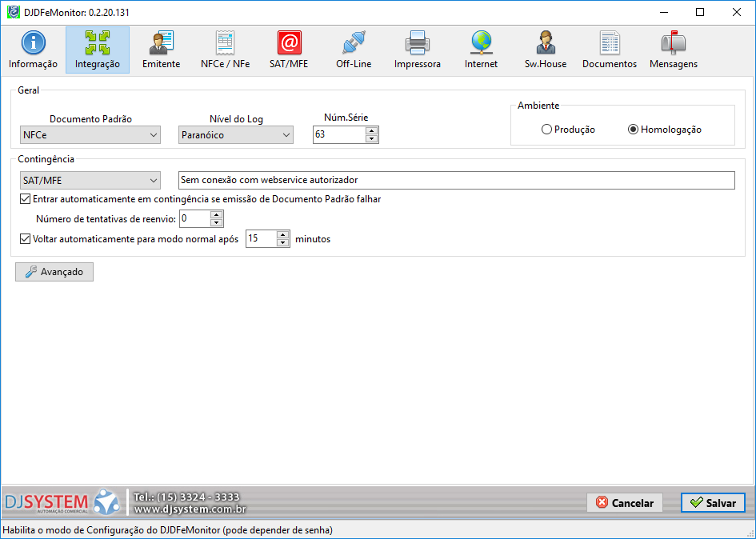Increase number of tentativas de reenvio
Image resolution: width=756 pixels, height=539 pixels.
[x=217, y=214]
